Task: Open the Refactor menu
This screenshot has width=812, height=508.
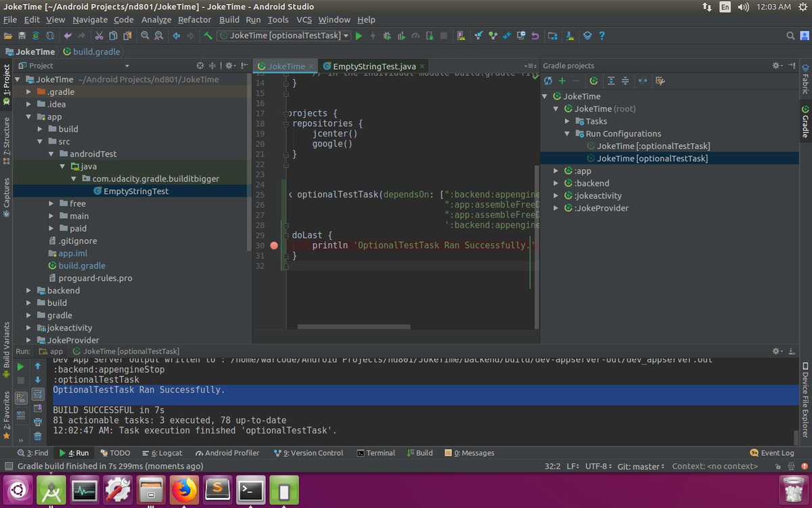Action: (x=195, y=20)
